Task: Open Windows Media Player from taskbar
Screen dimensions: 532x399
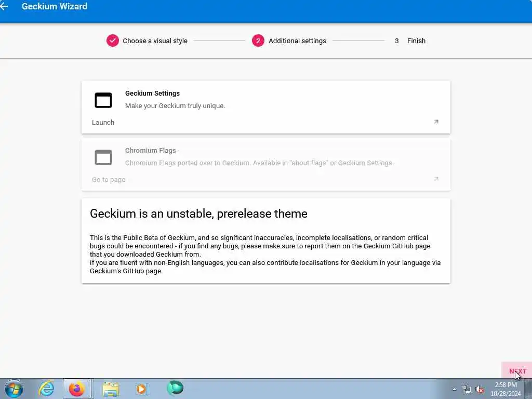Action: pos(142,389)
